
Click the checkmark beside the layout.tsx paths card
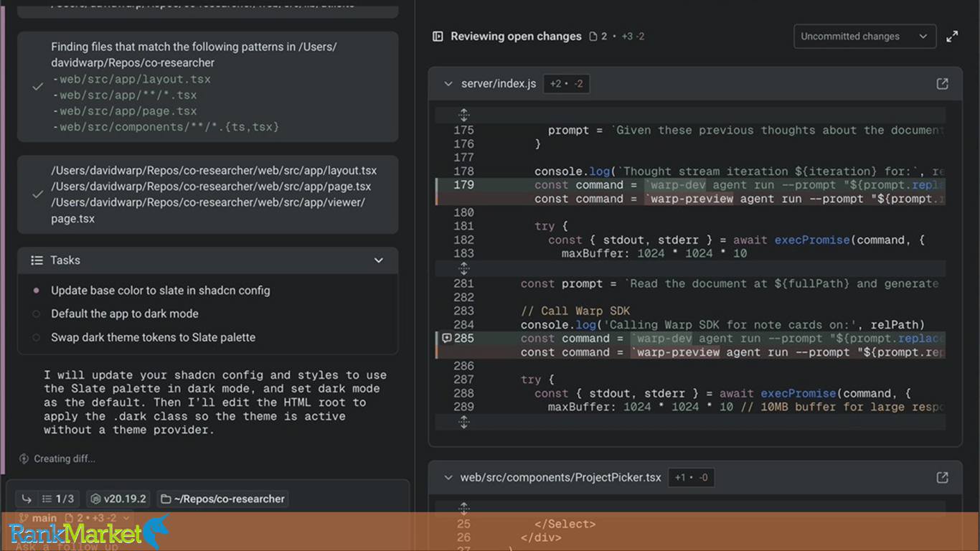(38, 194)
